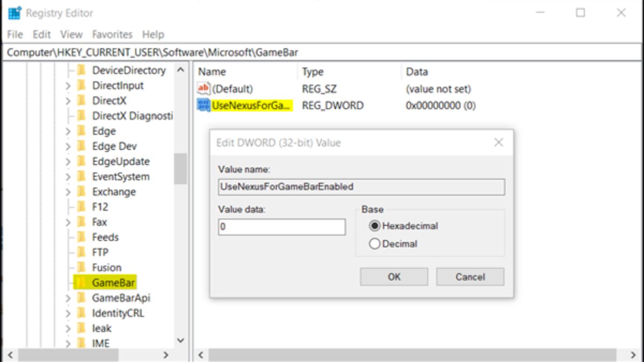Image resolution: width=644 pixels, height=362 pixels.
Task: Click the tree scrollbar up arrow
Action: [x=180, y=70]
